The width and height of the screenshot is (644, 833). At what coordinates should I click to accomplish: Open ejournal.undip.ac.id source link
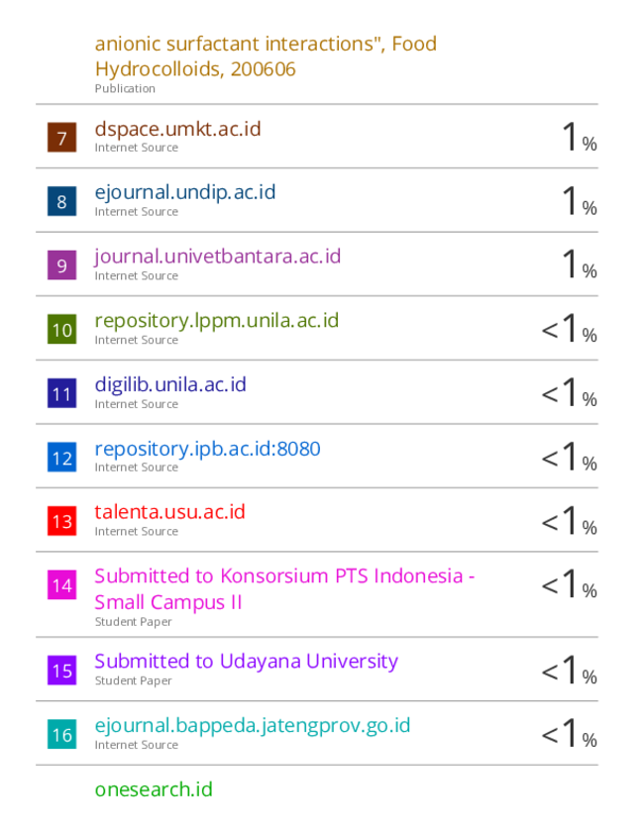coord(185,192)
